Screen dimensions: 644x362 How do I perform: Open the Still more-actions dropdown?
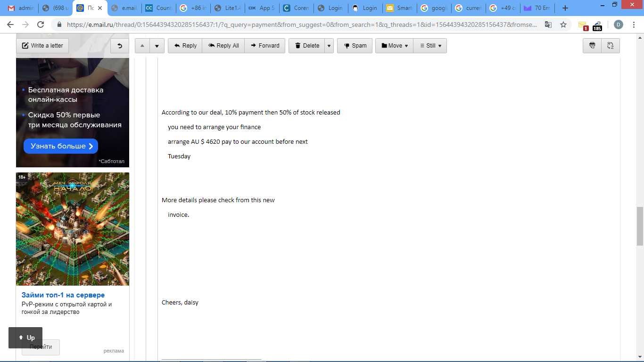(430, 46)
